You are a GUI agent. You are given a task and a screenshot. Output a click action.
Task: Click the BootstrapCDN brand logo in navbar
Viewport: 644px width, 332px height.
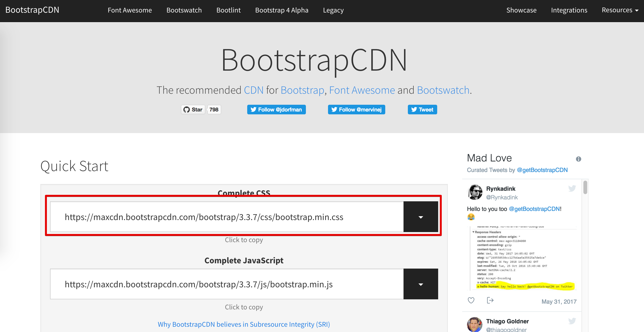point(32,10)
